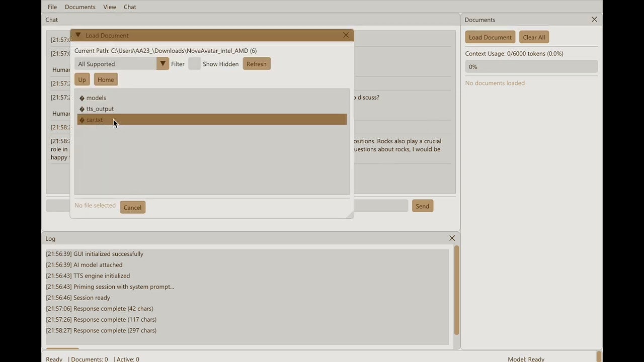Open the Documents menu
The height and width of the screenshot is (362, 644).
pos(80,7)
